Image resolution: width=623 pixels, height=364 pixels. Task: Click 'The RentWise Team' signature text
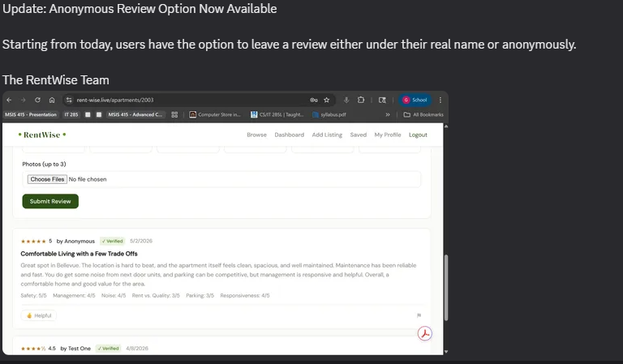point(56,80)
